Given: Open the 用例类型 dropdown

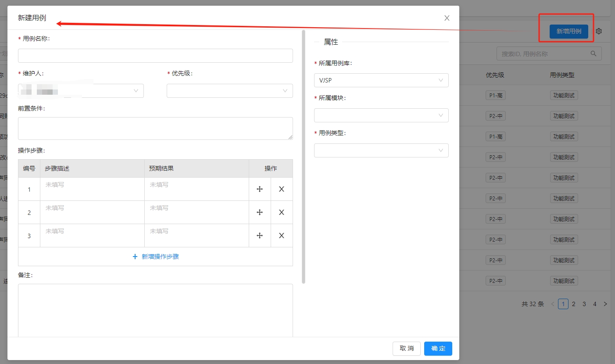Looking at the screenshot, I should point(381,150).
